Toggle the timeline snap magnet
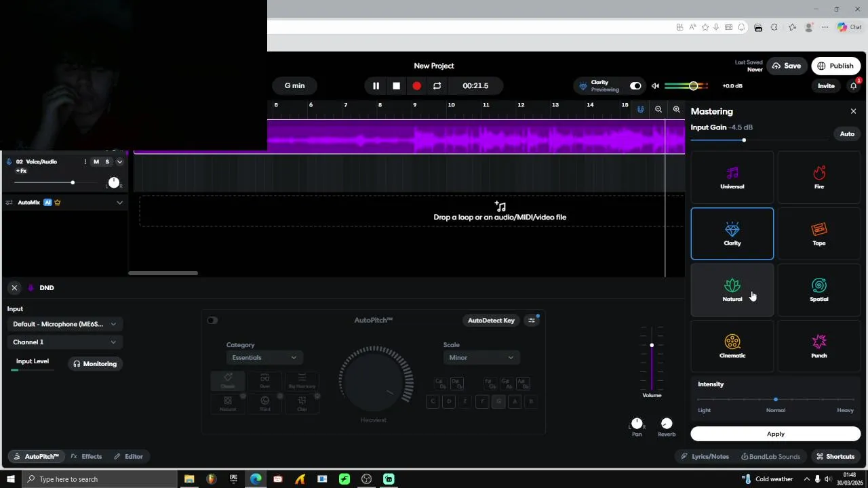Screen dimensions: 868x488 (640, 109)
